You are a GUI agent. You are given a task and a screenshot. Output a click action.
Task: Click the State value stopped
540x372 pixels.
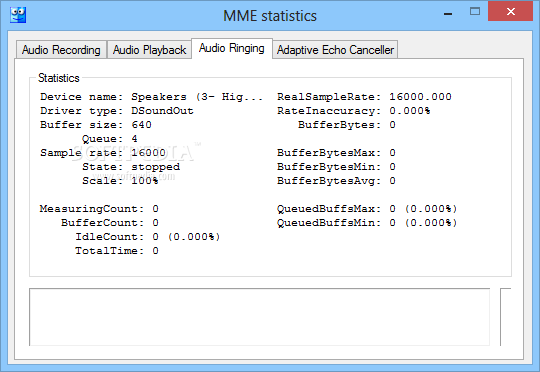(155, 167)
